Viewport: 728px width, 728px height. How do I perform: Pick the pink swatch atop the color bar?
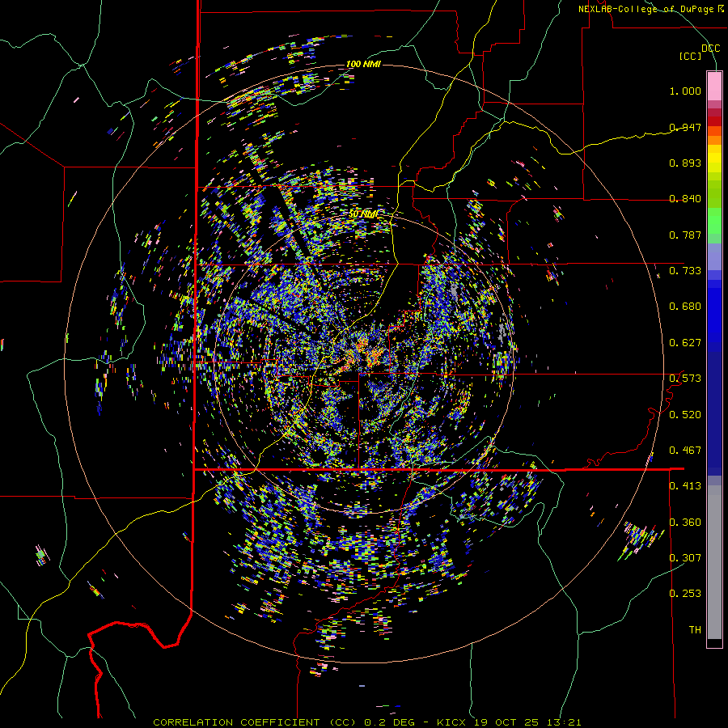[x=714, y=86]
